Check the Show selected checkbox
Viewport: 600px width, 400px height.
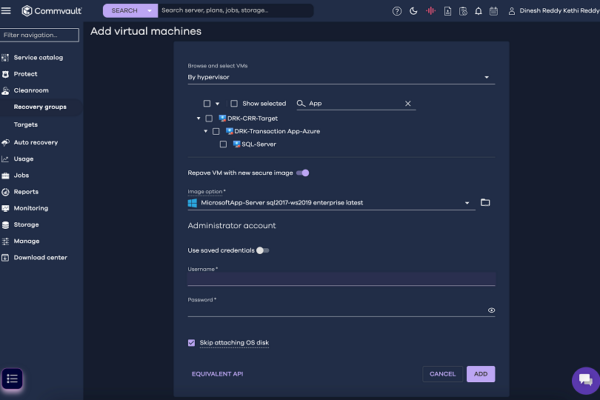234,103
